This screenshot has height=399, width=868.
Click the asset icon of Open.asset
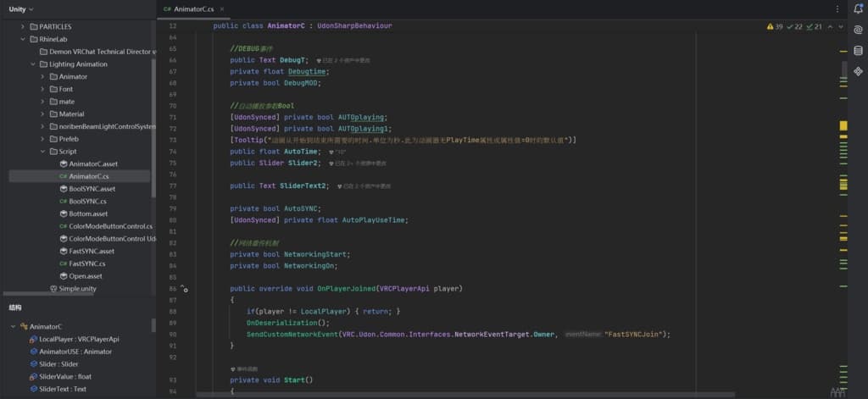(63, 276)
